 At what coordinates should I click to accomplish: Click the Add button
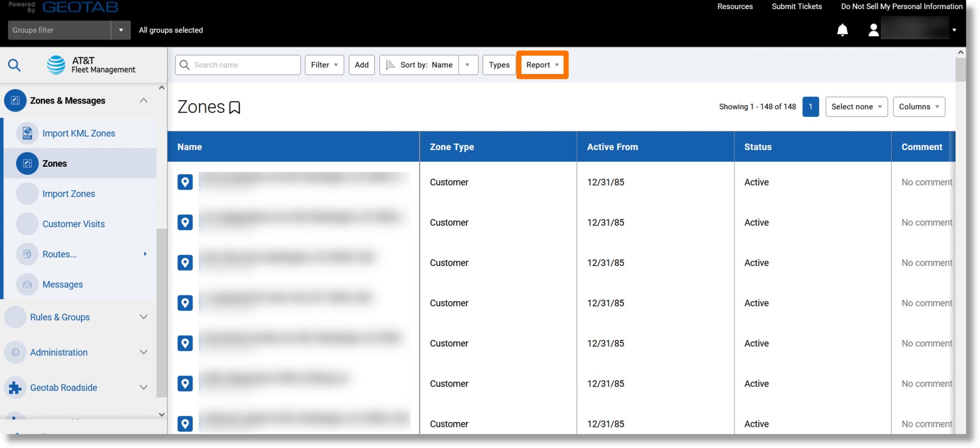pyautogui.click(x=361, y=65)
